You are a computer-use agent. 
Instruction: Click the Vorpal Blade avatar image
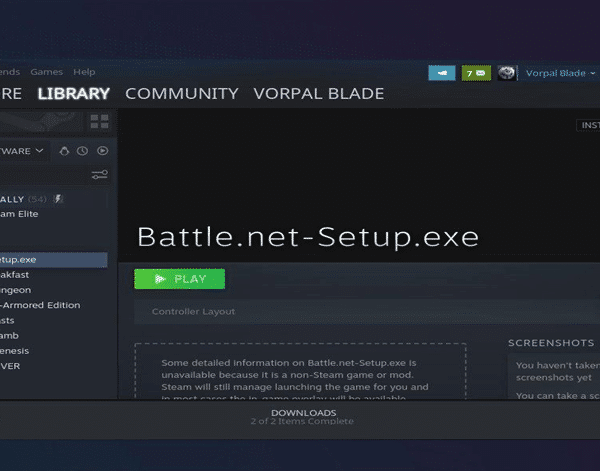(507, 73)
